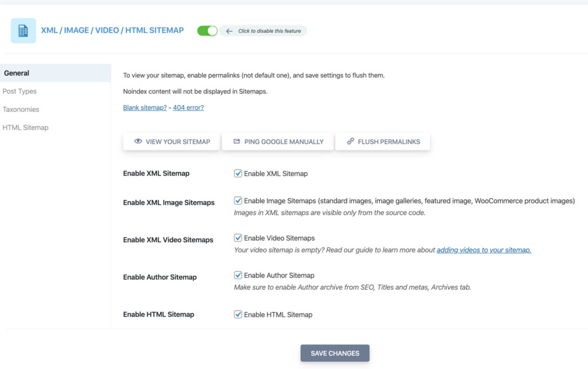588x369 pixels.
Task: Toggle the Enable HTML Sitemap checkbox
Action: click(x=238, y=314)
